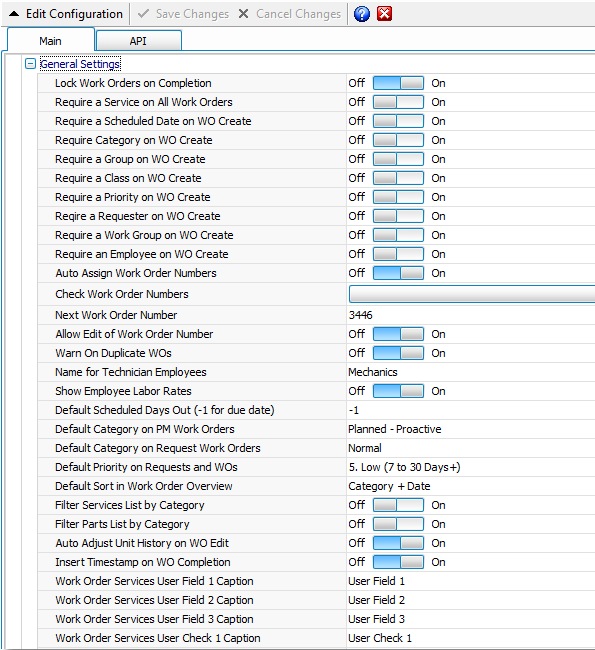Viewport: 595px width, 650px height.
Task: Click the red X close icon in toolbar
Action: (x=384, y=14)
